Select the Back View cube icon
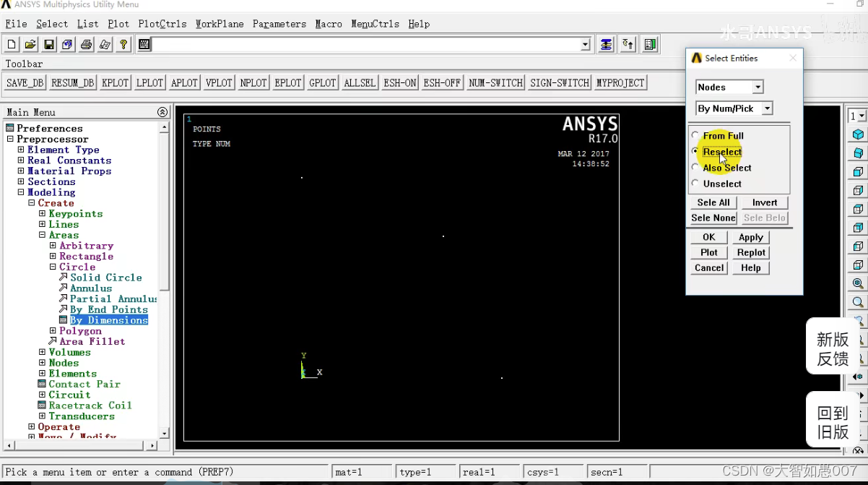 858,228
